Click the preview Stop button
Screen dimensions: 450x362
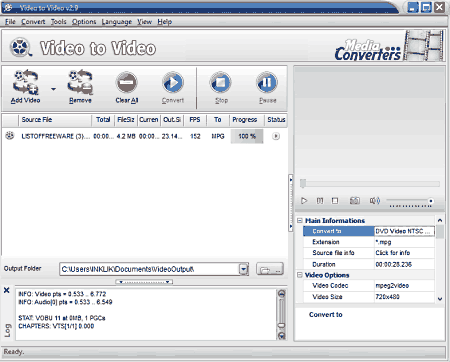click(x=335, y=201)
